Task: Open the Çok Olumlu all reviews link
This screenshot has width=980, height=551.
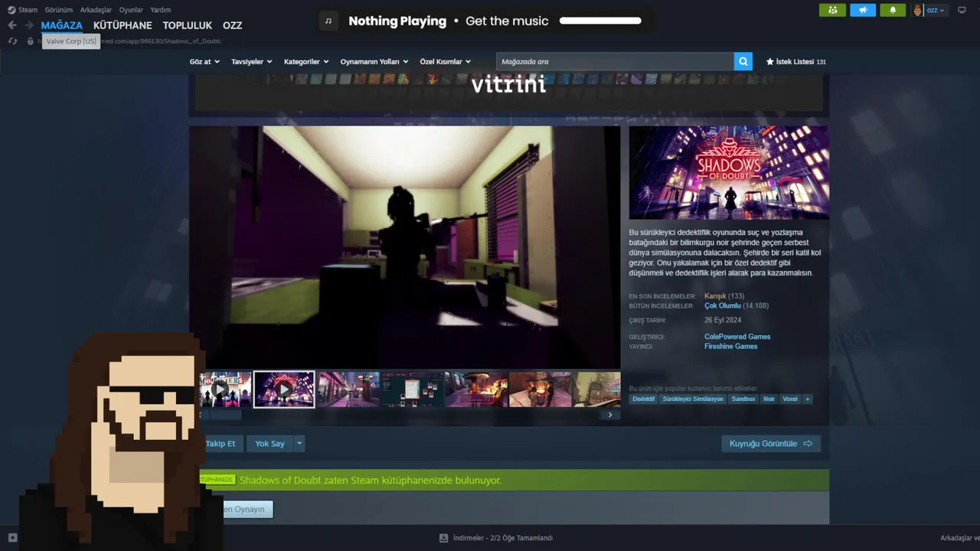Action: [x=723, y=305]
